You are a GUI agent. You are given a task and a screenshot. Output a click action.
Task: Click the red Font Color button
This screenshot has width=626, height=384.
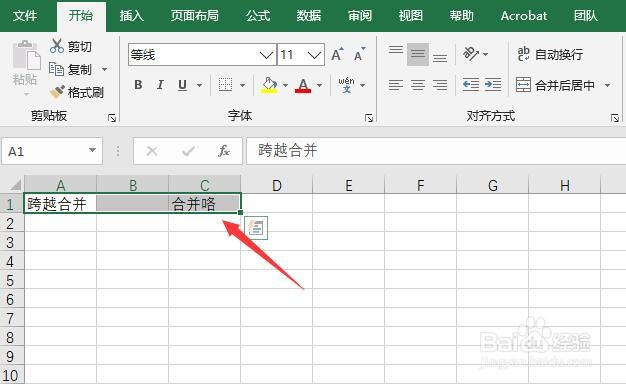[303, 85]
